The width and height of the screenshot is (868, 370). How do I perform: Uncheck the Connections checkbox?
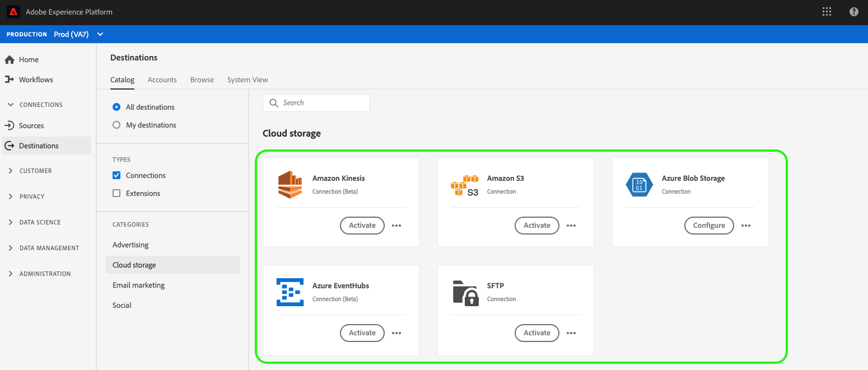(x=116, y=175)
